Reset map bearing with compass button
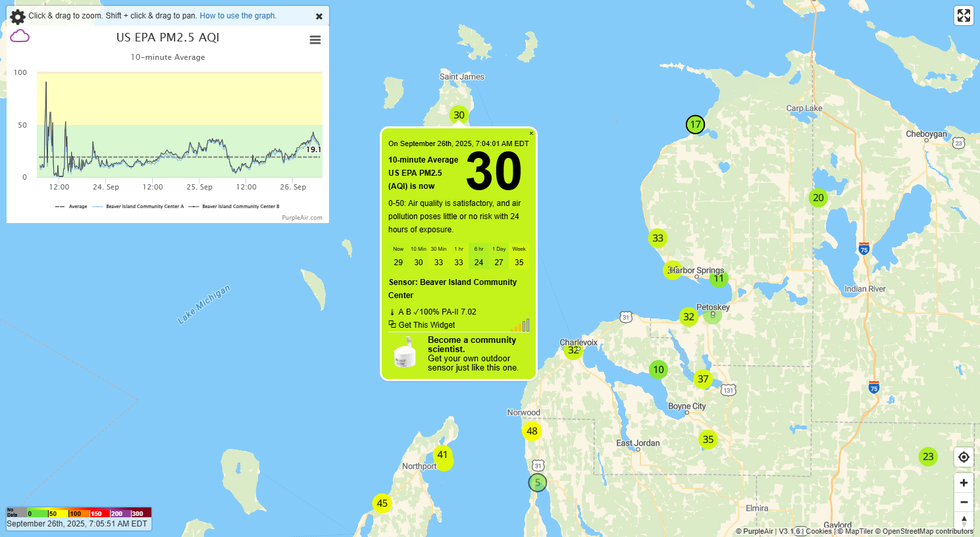Image resolution: width=980 pixels, height=537 pixels. [964, 520]
